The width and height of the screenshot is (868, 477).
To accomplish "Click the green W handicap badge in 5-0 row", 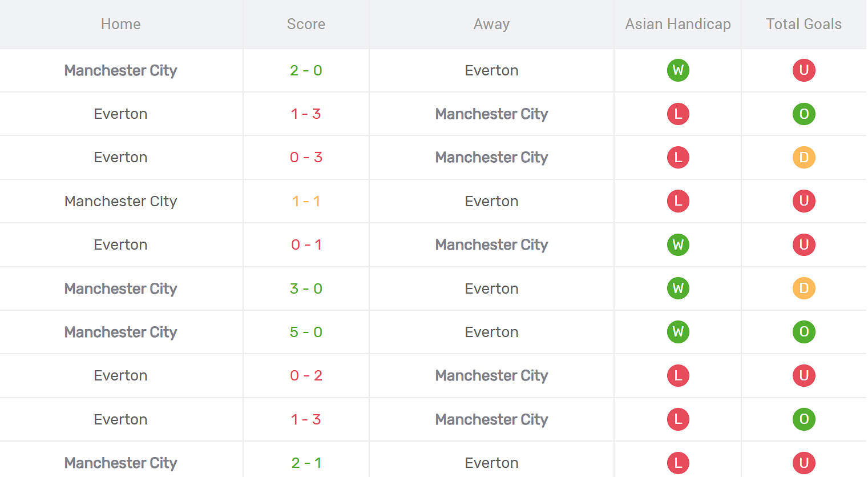I will pyautogui.click(x=678, y=332).
